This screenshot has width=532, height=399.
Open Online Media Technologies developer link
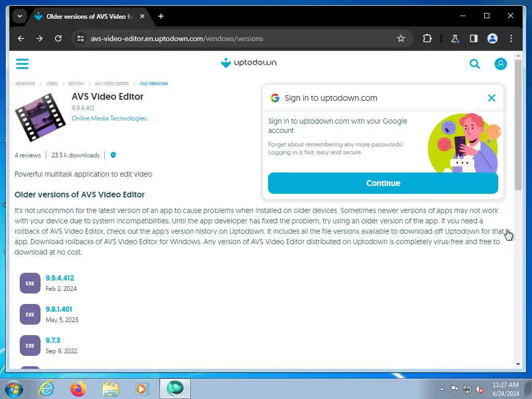tap(109, 118)
